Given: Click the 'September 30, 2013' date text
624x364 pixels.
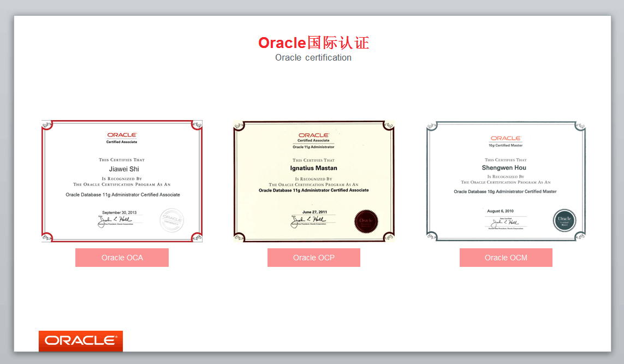Looking at the screenshot, I should [x=120, y=212].
